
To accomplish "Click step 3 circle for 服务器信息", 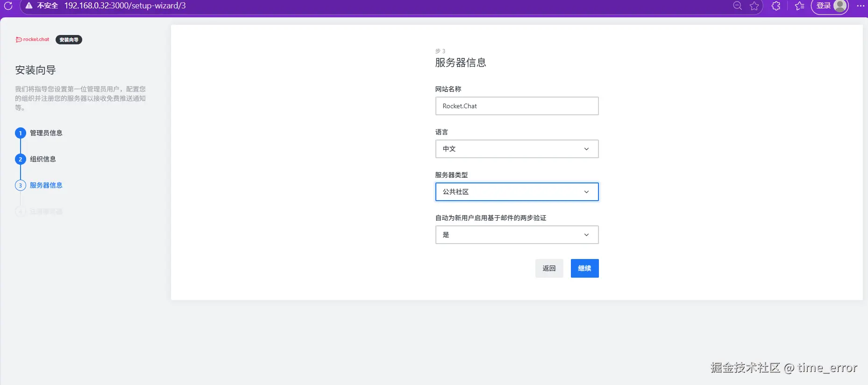I will (x=21, y=185).
